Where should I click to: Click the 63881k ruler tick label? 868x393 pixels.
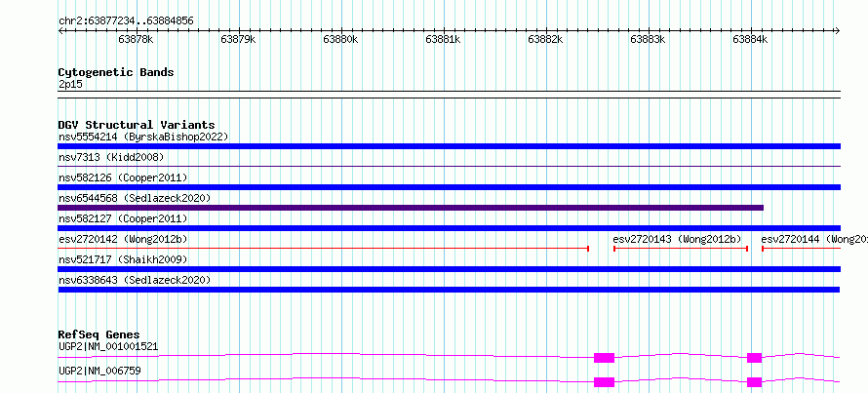click(x=444, y=40)
